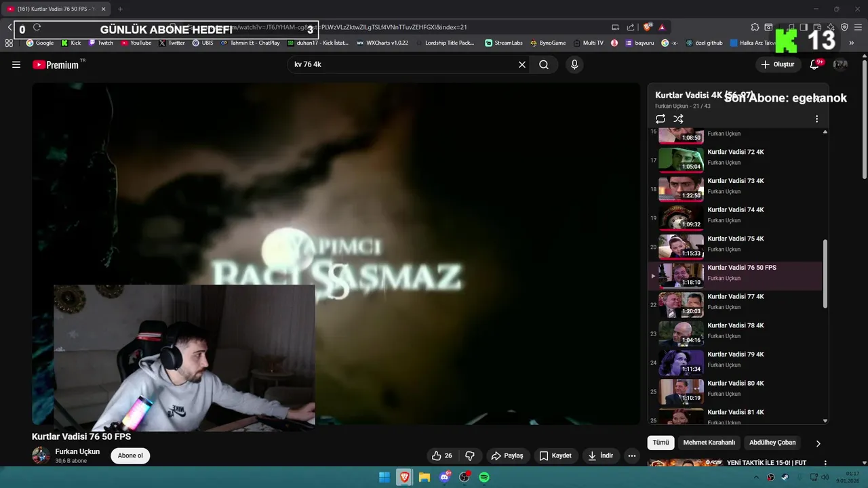Open the Twitch bookmark
This screenshot has height=488, width=868.
pyautogui.click(x=101, y=43)
